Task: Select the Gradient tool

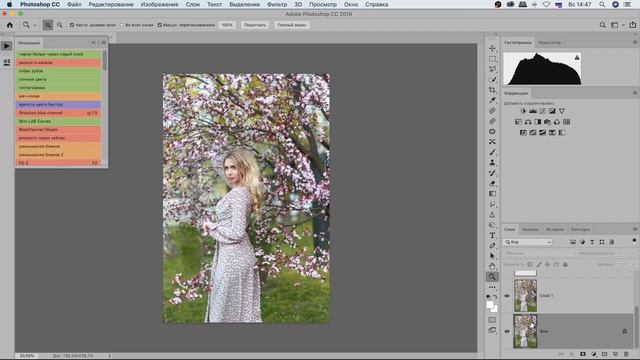Action: point(492,194)
